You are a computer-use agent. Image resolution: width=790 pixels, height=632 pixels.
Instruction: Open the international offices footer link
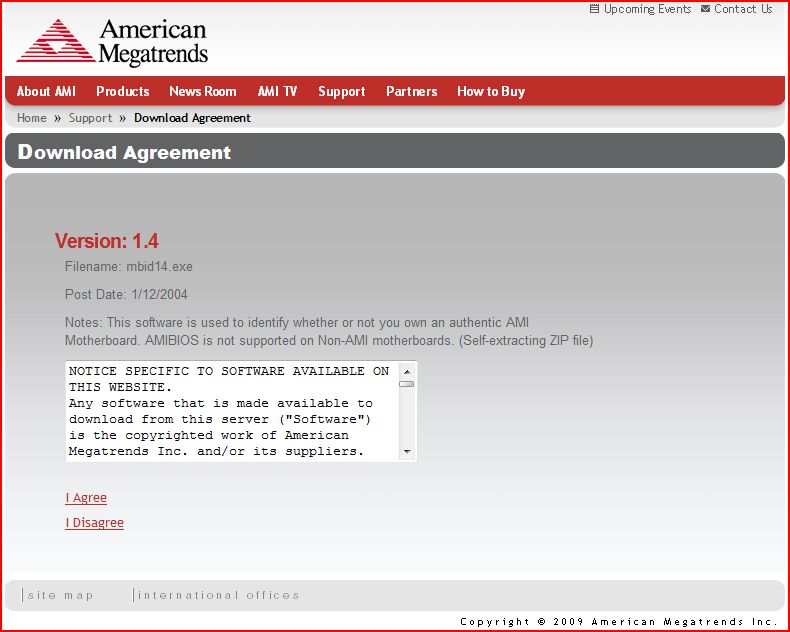tap(218, 595)
